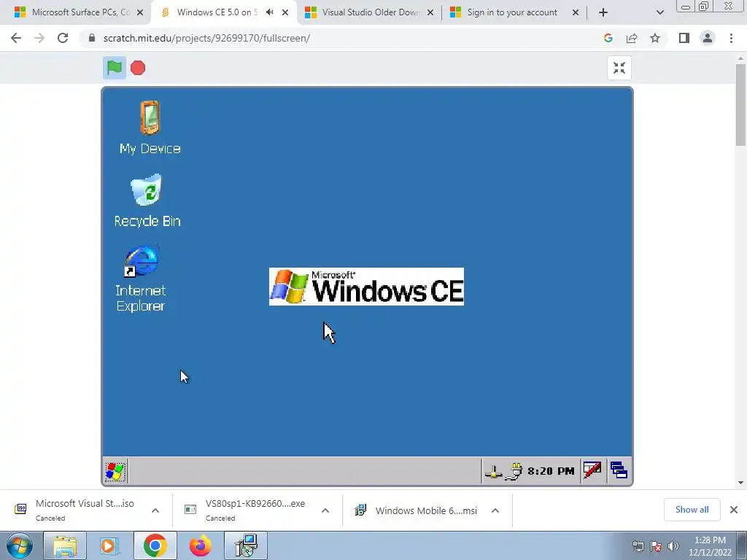
Task: Expand options for Microsoft Visual St....iso download
Action: [x=155, y=510]
